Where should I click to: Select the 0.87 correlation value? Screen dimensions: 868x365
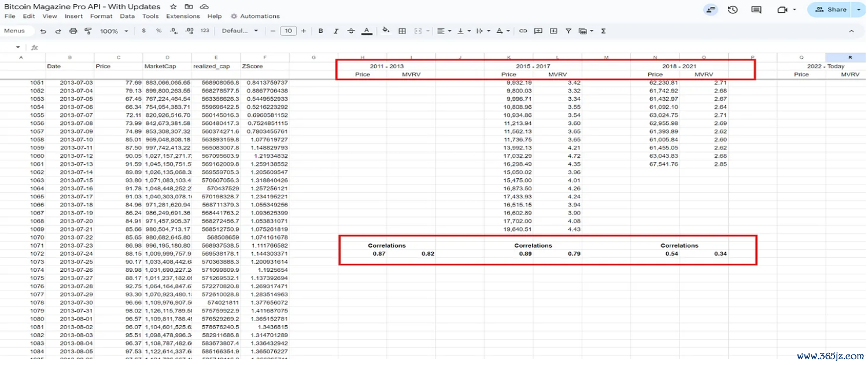(x=379, y=253)
